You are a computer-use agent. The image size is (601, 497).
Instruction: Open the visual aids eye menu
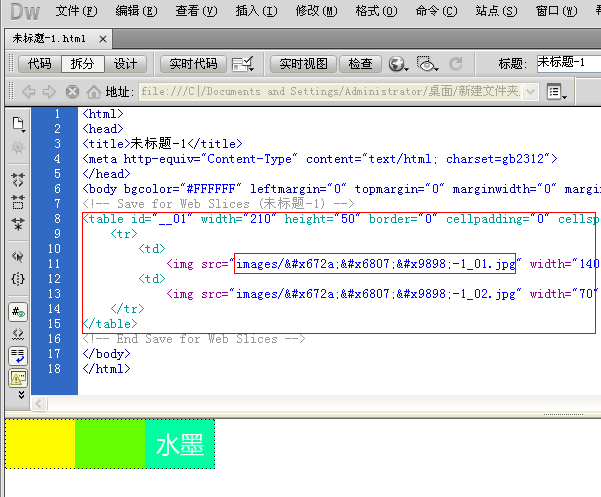pyautogui.click(x=427, y=64)
